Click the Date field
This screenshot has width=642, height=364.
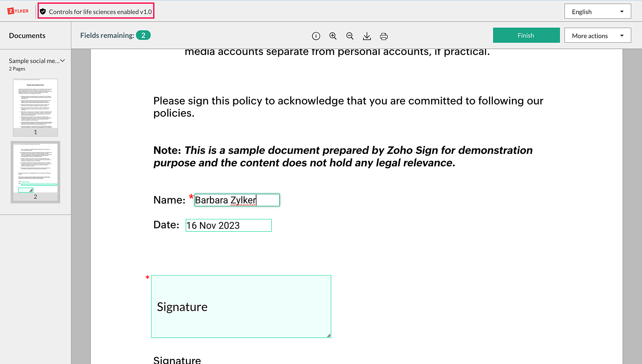point(228,225)
